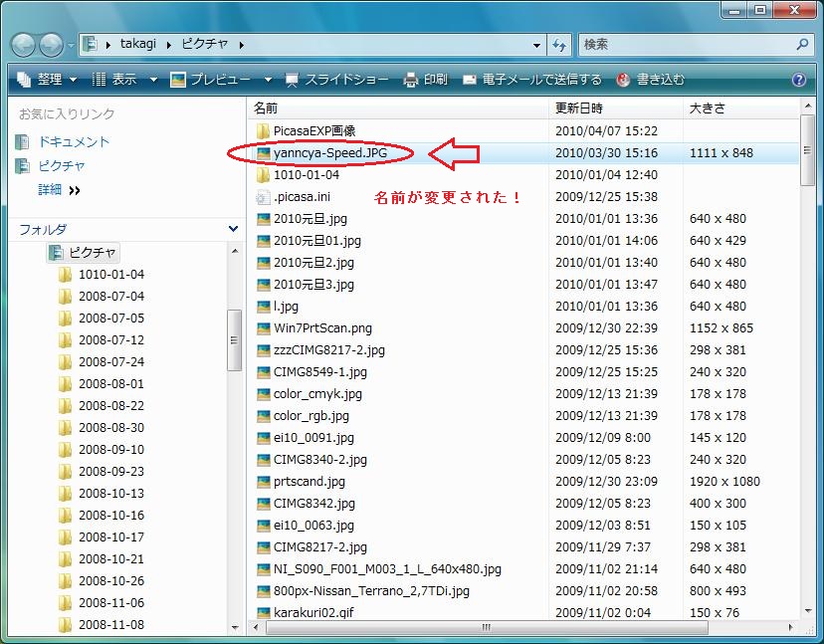This screenshot has width=824, height=644.
Task: Go forward with the Forward arrow button
Action: (x=51, y=45)
